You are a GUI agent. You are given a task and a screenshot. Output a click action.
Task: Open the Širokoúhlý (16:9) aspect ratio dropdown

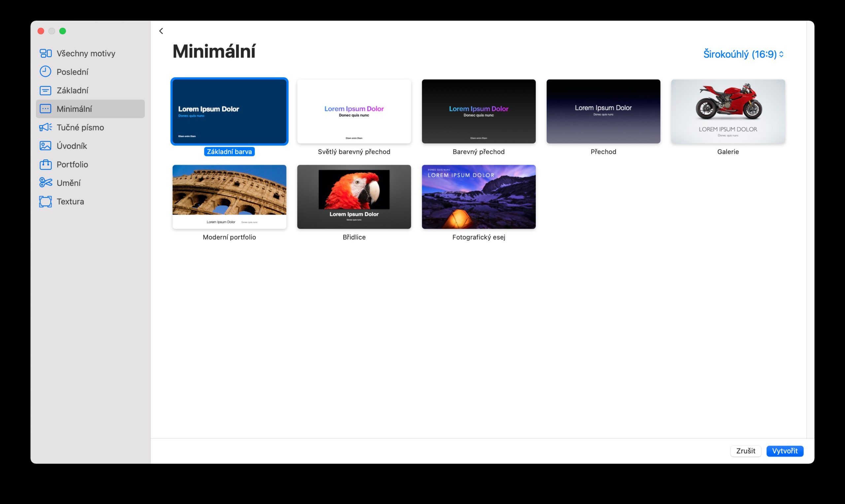[743, 54]
